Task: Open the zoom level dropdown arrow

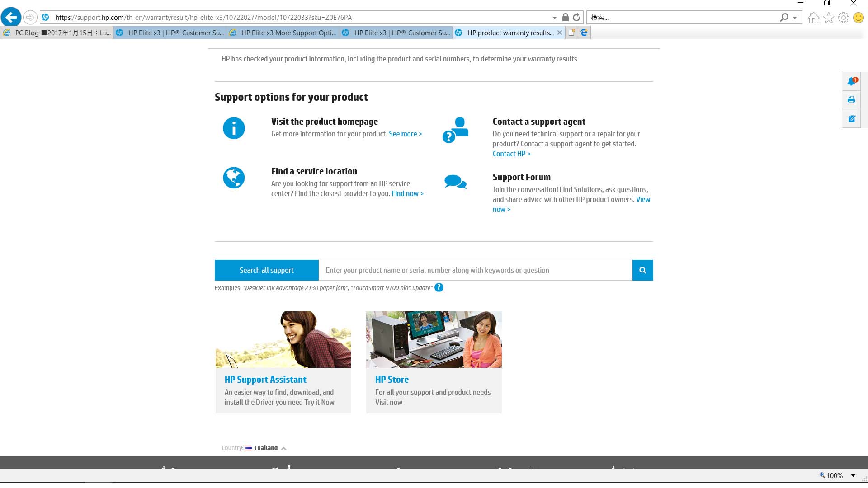Action: (x=853, y=475)
